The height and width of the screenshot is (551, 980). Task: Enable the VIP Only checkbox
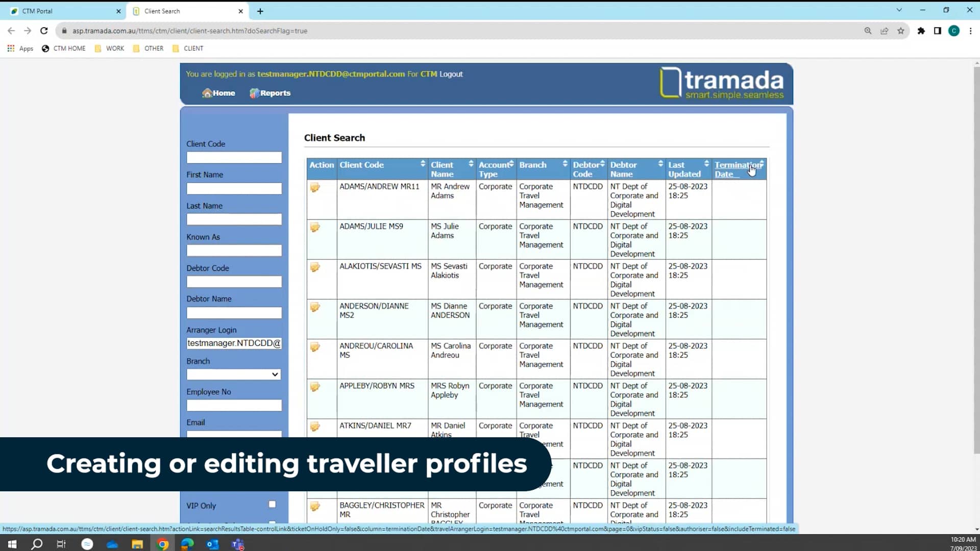coord(272,504)
